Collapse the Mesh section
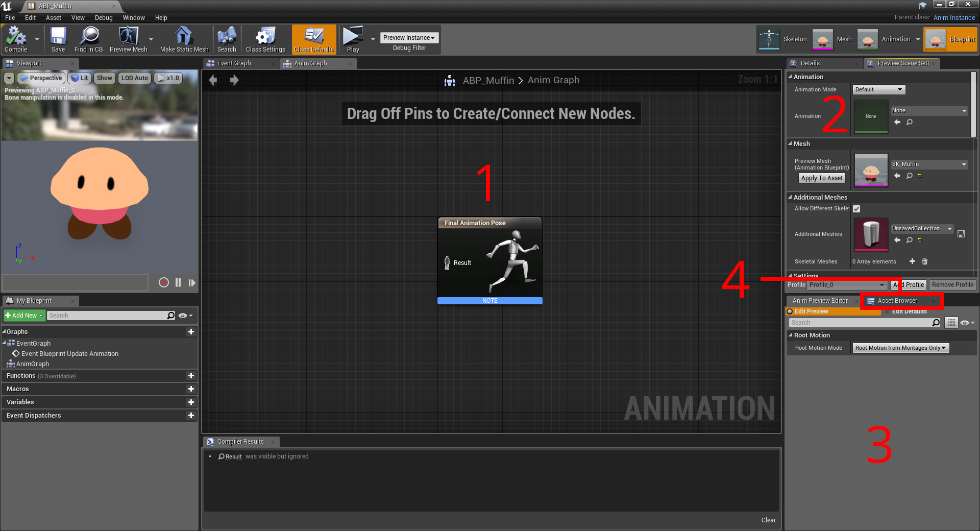This screenshot has height=531, width=980. point(790,144)
